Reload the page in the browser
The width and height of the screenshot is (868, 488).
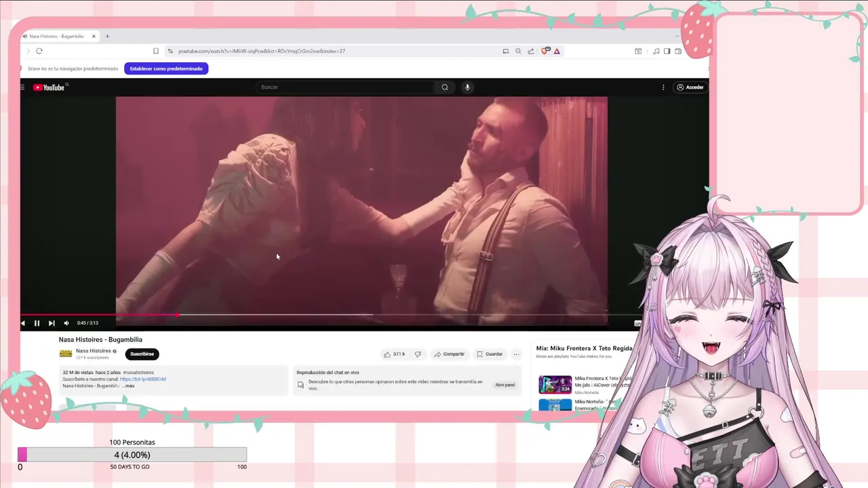point(39,51)
